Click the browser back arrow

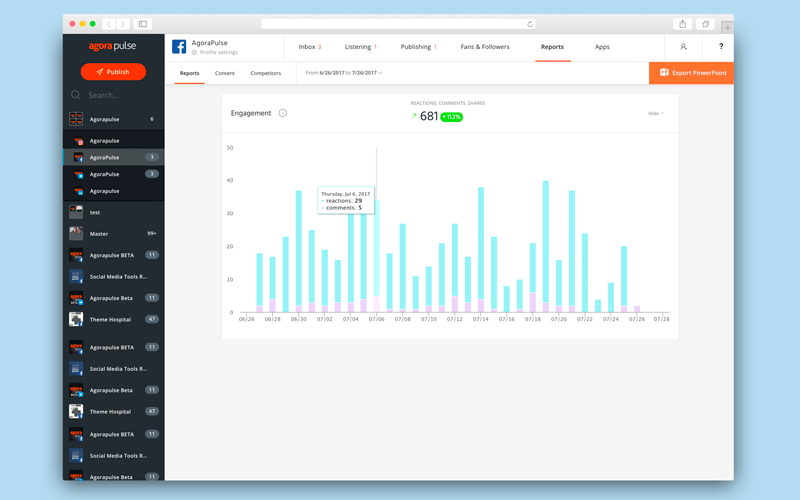[x=109, y=24]
